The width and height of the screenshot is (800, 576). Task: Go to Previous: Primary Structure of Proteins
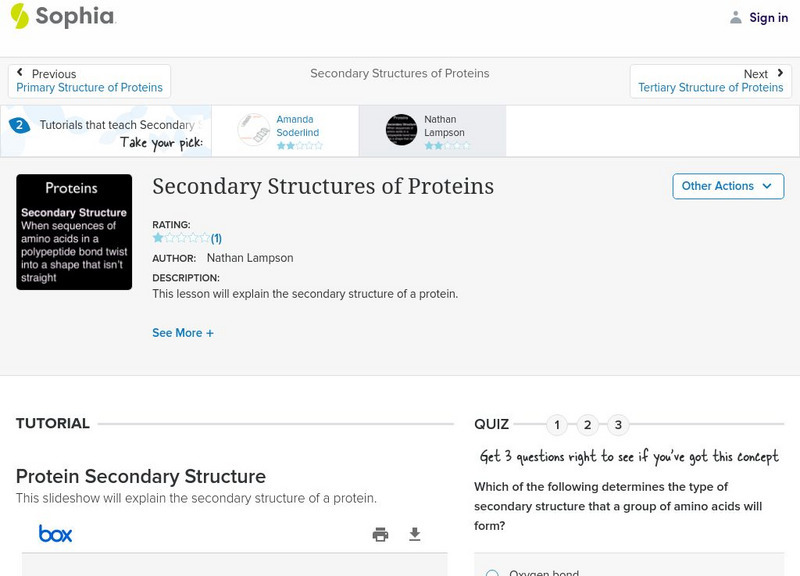[x=89, y=81]
